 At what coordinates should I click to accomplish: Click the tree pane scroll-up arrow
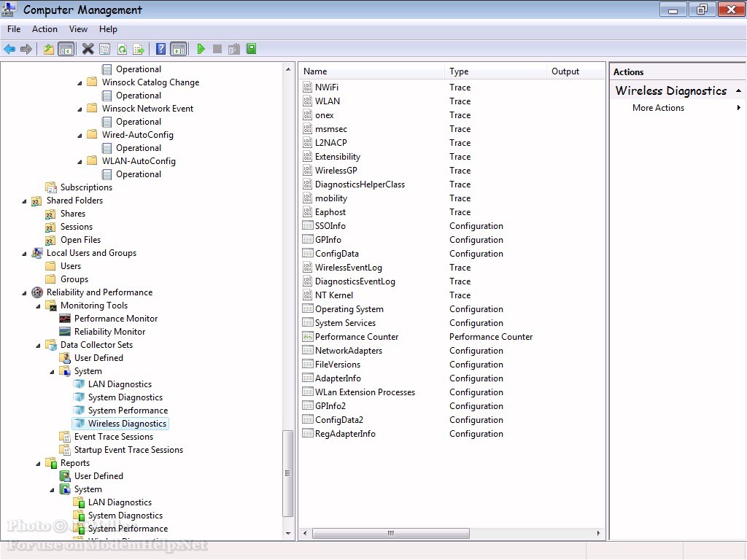tap(287, 69)
